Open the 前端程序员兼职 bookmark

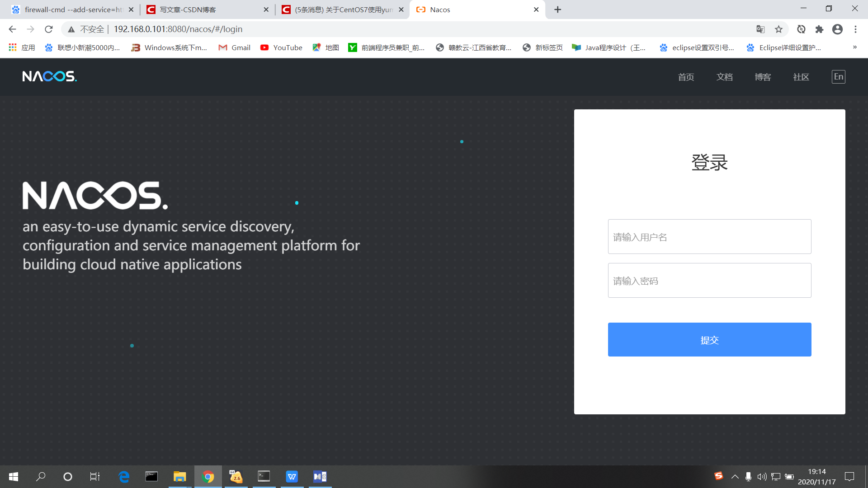(x=387, y=47)
